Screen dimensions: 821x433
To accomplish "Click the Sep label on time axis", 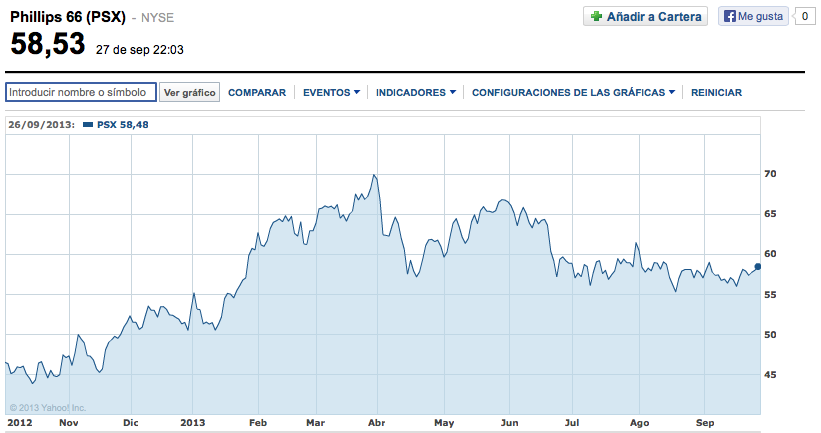I will [x=705, y=423].
